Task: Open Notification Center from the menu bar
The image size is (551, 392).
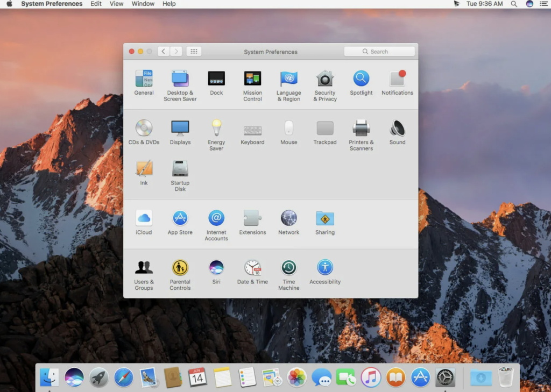Action: 543,4
